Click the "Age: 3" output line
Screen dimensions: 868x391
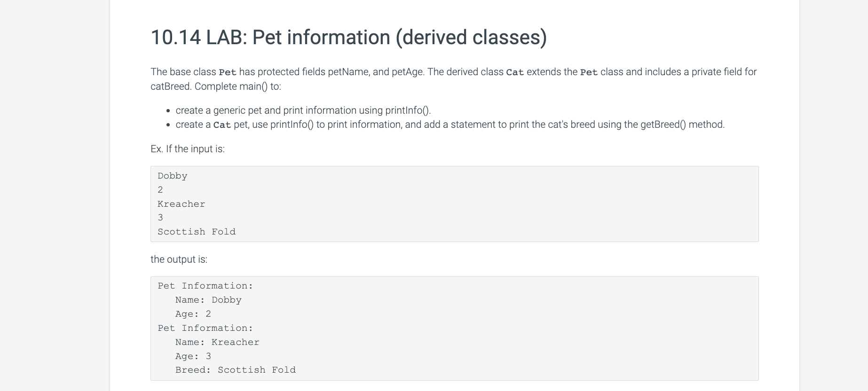(193, 356)
